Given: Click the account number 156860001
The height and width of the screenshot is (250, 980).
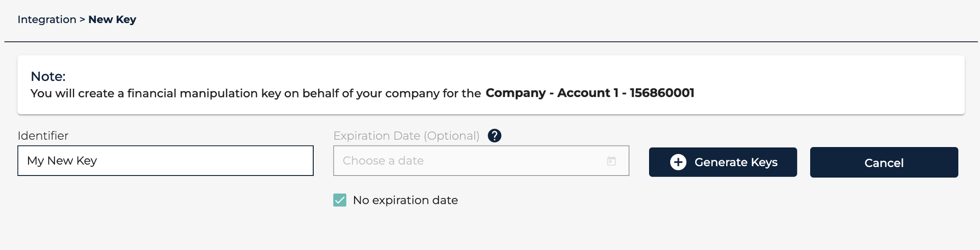Looking at the screenshot, I should point(662,93).
